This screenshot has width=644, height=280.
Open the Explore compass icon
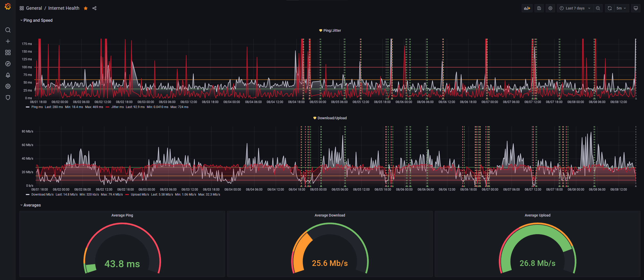pos(8,64)
